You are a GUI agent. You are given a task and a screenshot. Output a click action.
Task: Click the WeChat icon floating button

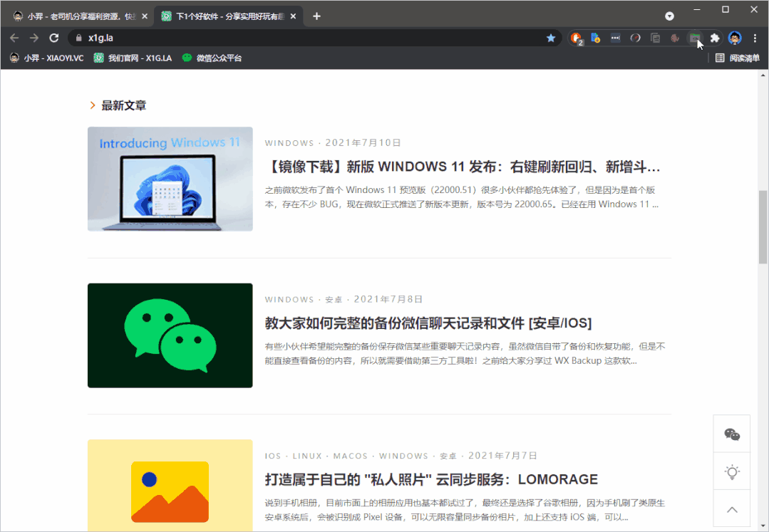pyautogui.click(x=731, y=434)
